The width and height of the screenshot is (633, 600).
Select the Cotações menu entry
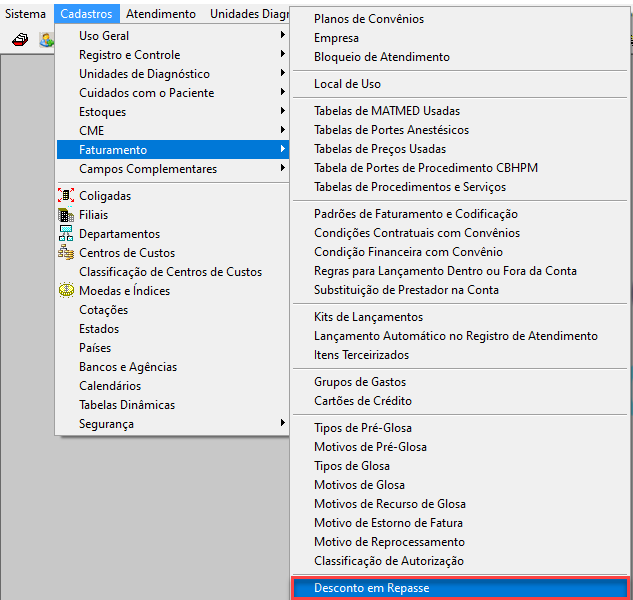(172, 310)
